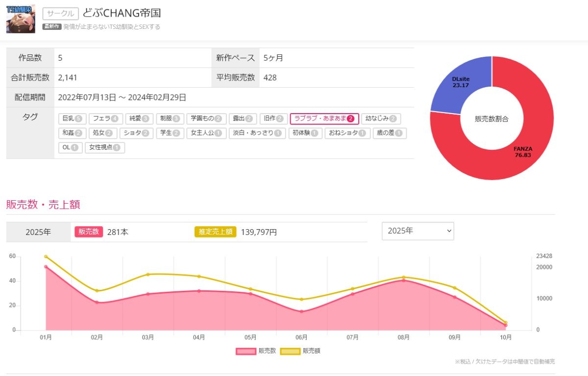588x376 pixels.
Task: Select the 女性視点 tag
Action: click(104, 148)
